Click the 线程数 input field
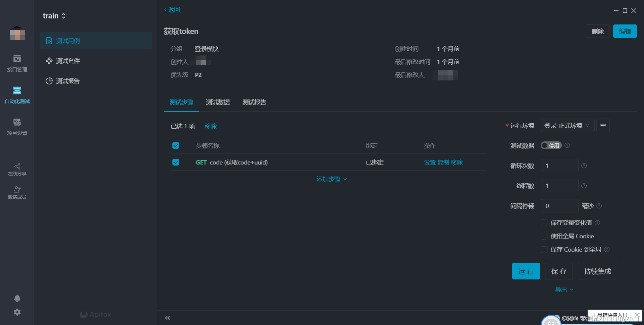Viewport: 644px width, 325px height. coord(559,186)
